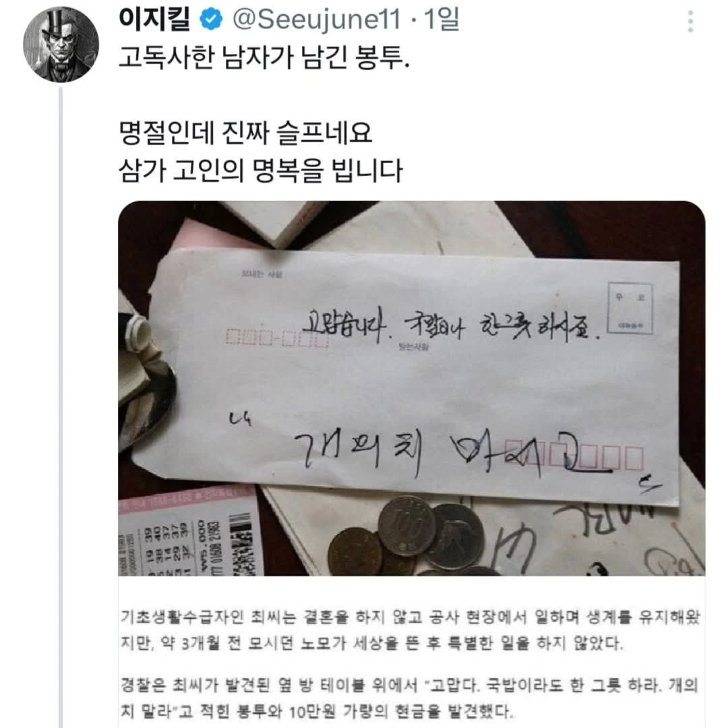Click the vertical thread line under the avatar
This screenshot has width=728, height=728.
coord(61,407)
